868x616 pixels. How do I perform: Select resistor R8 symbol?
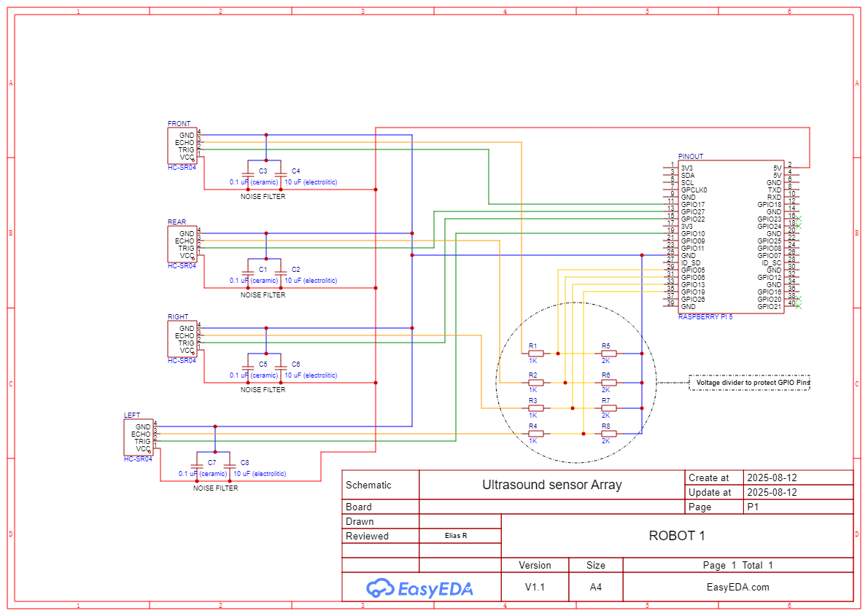tap(608, 434)
